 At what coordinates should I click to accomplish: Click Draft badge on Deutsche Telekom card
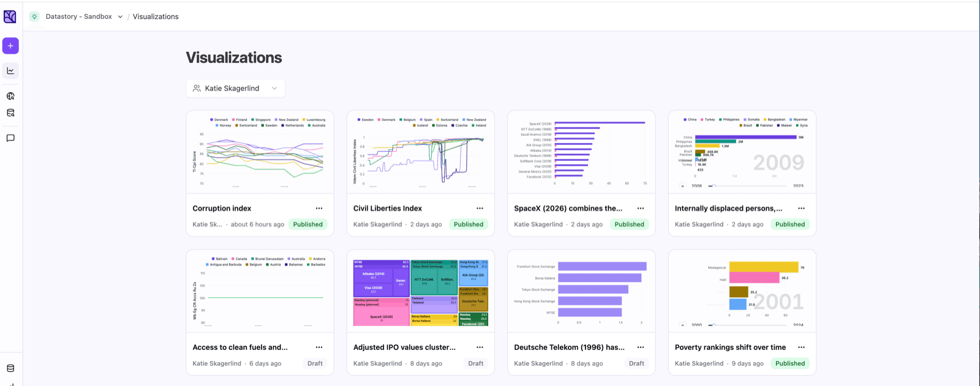point(636,363)
